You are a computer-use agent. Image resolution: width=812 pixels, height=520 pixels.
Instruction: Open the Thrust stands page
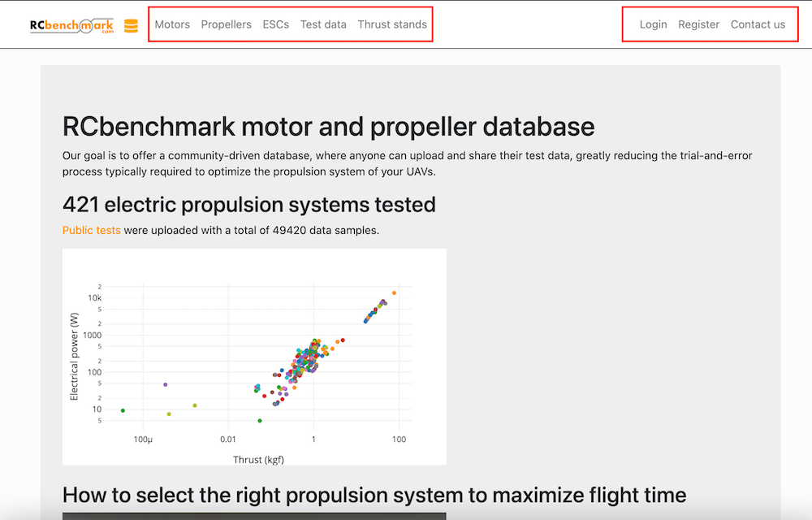coord(392,24)
